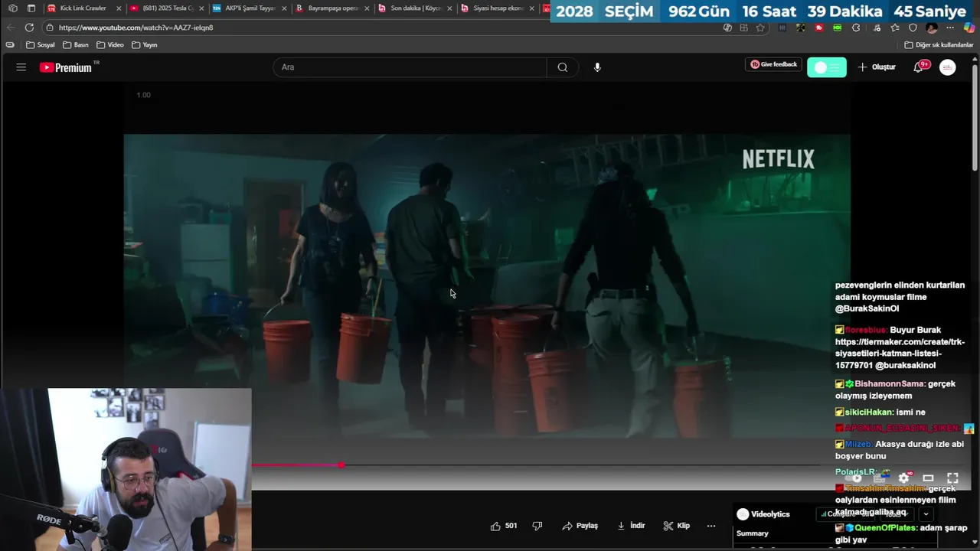Click the Netflix video frame to pause

tap(487, 287)
